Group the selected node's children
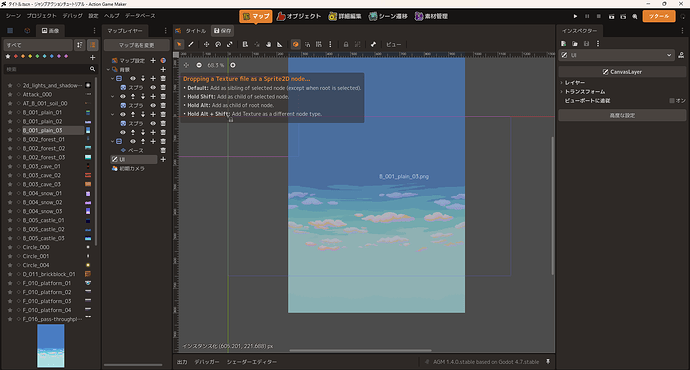The height and width of the screenshot is (370, 690). [x=357, y=44]
